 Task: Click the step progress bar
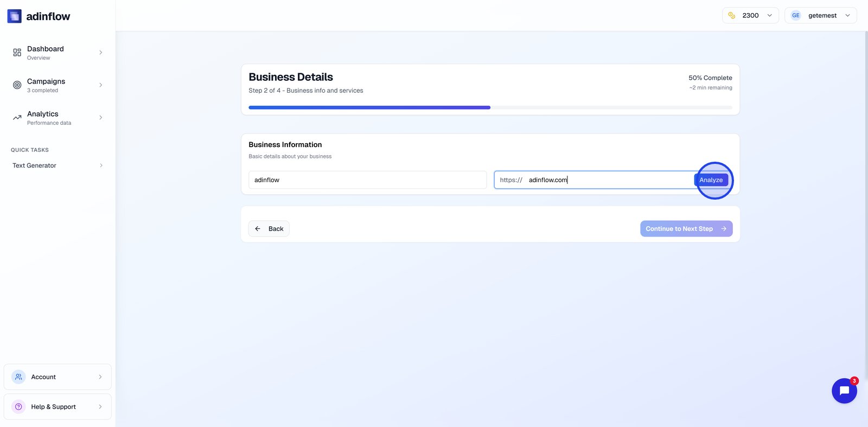(490, 107)
